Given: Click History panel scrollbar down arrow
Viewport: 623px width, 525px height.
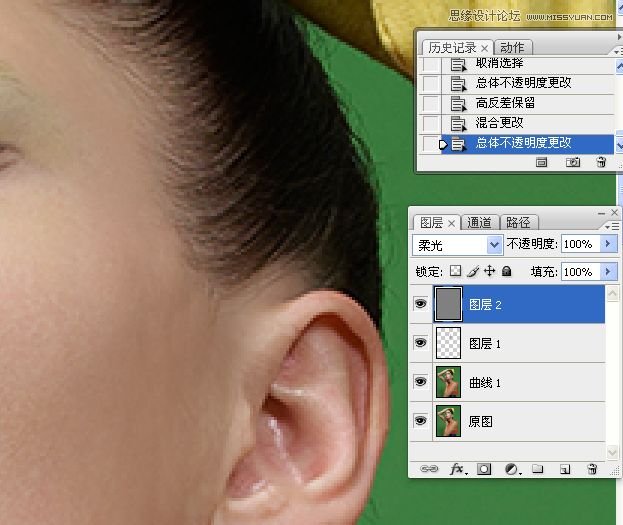Looking at the screenshot, I should [x=619, y=145].
